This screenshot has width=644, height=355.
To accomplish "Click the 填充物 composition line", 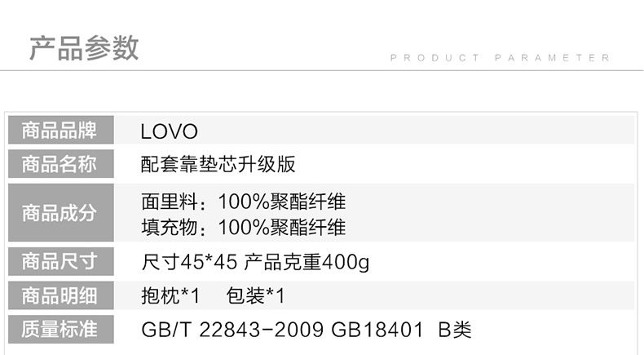I will pos(244,226).
